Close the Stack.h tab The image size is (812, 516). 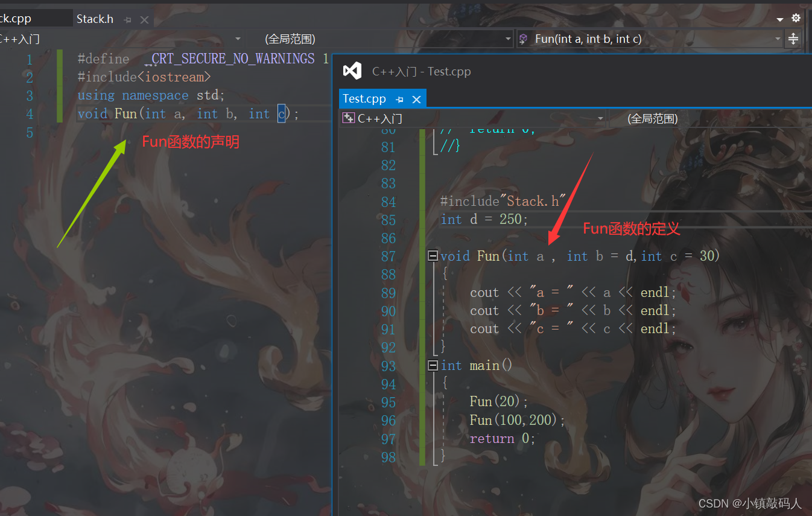pos(144,19)
